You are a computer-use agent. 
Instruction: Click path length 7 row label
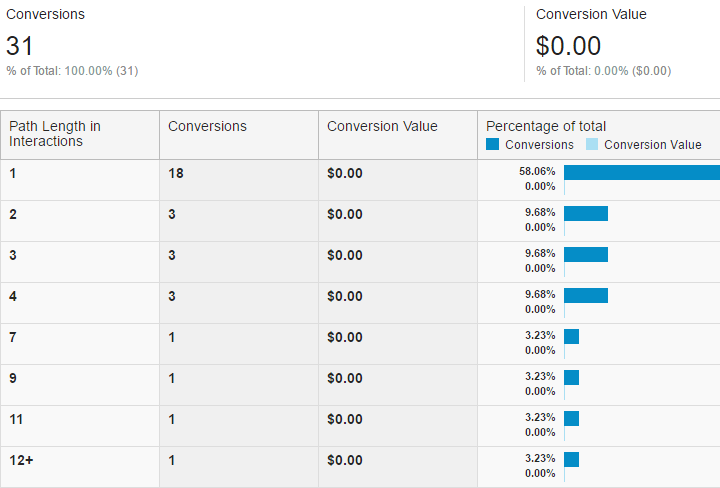coord(13,337)
